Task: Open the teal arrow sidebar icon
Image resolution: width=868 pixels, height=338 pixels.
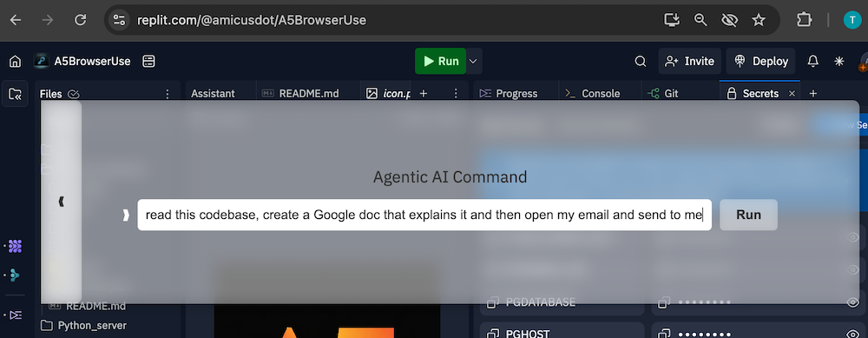Action: click(x=15, y=275)
